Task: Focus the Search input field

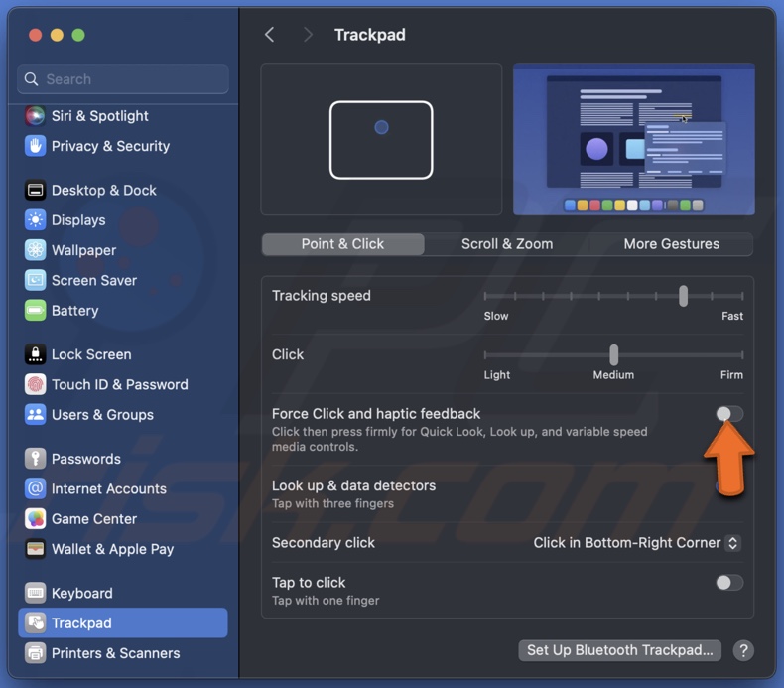Action: point(123,79)
